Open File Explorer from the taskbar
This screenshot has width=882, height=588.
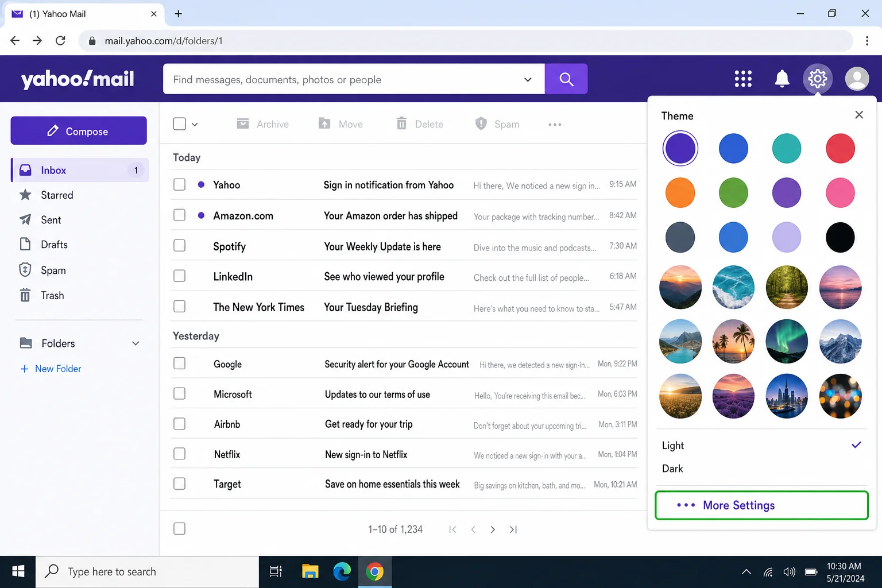click(x=310, y=571)
